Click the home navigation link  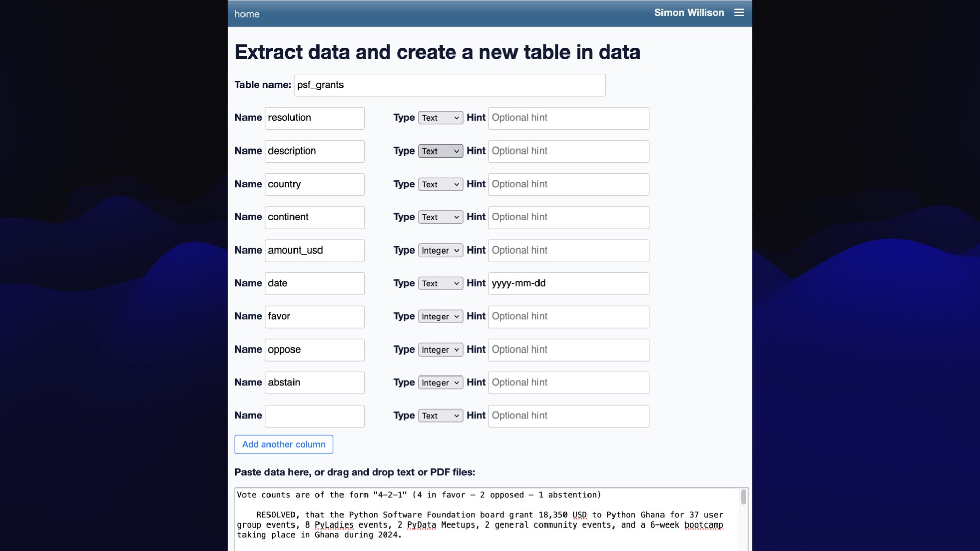[247, 13]
